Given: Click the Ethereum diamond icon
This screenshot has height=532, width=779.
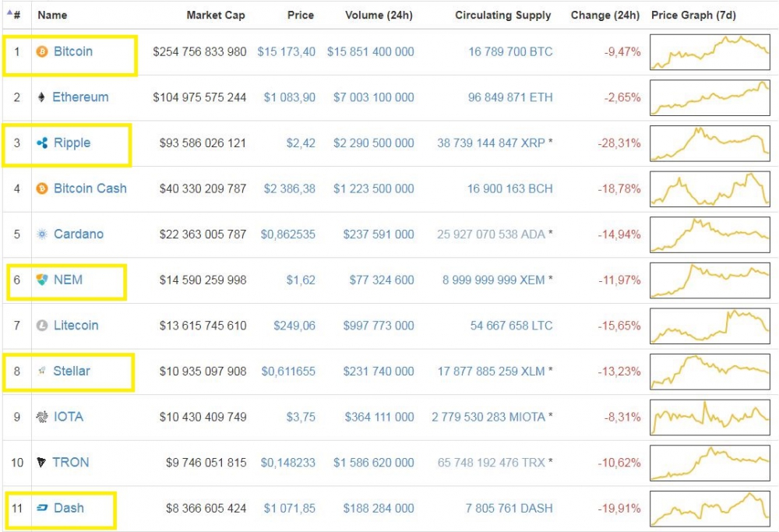Looking at the screenshot, I should pos(41,97).
